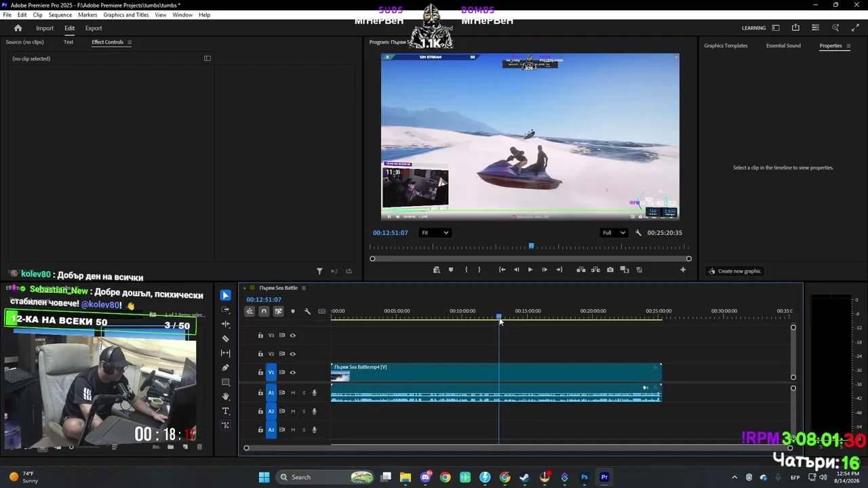This screenshot has width=868, height=488.
Task: Step forward one frame
Action: point(545,270)
